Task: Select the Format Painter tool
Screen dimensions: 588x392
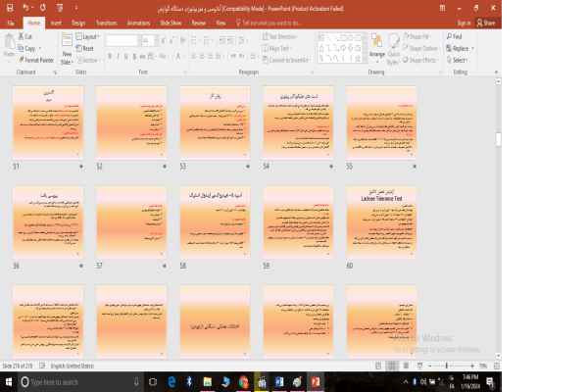Action: click(x=35, y=60)
